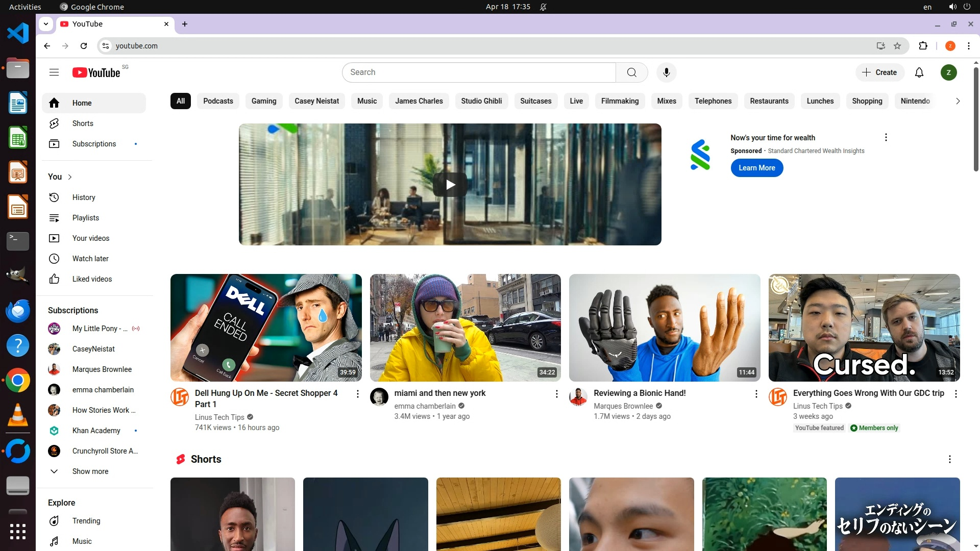
Task: Open Shorts in the sidebar
Action: coord(82,123)
